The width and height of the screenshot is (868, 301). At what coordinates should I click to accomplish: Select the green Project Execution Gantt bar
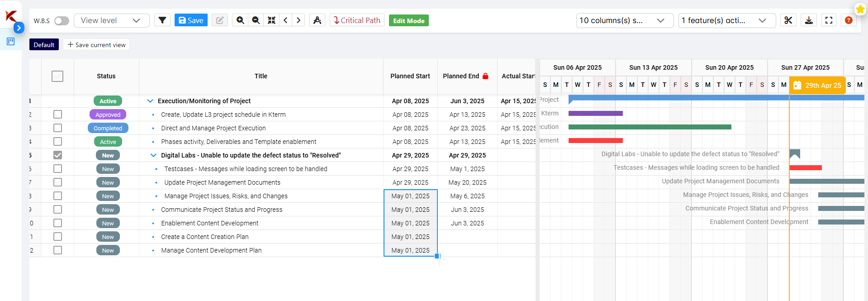click(x=650, y=127)
